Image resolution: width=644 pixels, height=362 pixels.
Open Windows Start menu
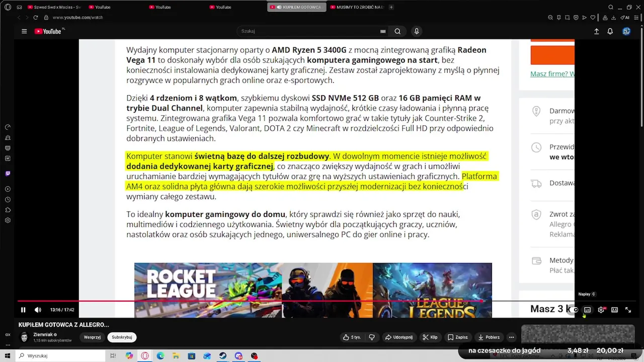tap(7, 356)
